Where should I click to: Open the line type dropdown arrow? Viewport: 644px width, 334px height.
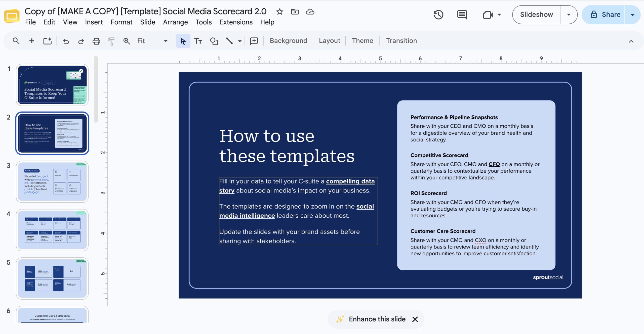coord(240,41)
